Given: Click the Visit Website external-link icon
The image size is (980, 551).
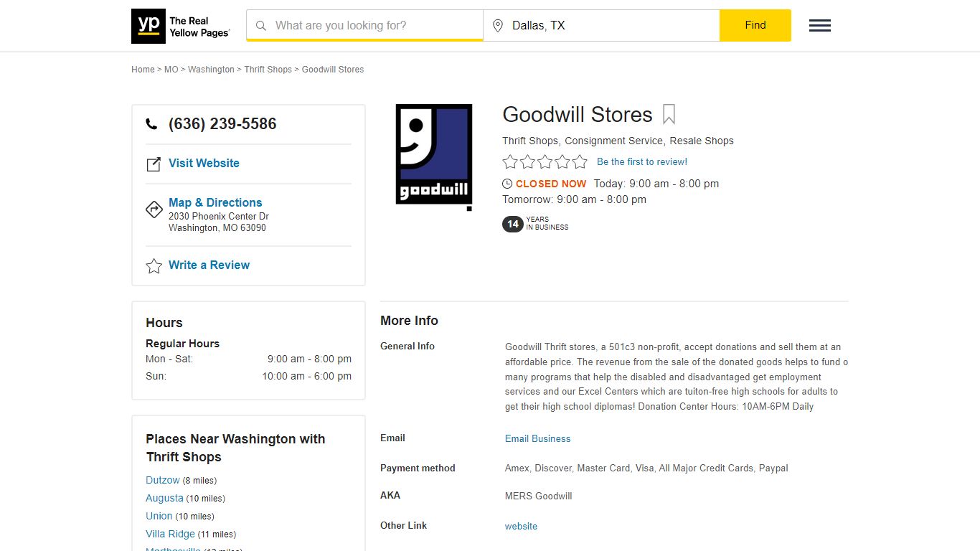Looking at the screenshot, I should pyautogui.click(x=154, y=164).
